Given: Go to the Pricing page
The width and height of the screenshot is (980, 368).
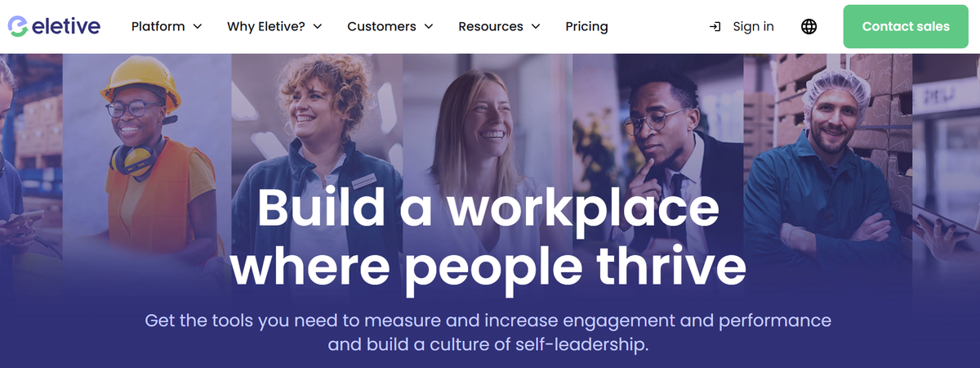Looking at the screenshot, I should (x=586, y=26).
